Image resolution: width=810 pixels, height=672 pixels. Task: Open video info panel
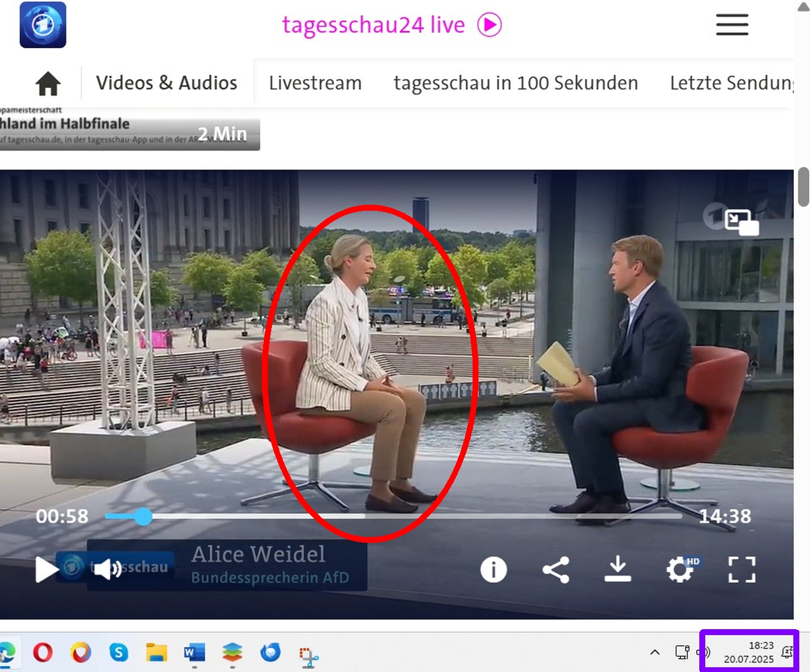coord(493,570)
